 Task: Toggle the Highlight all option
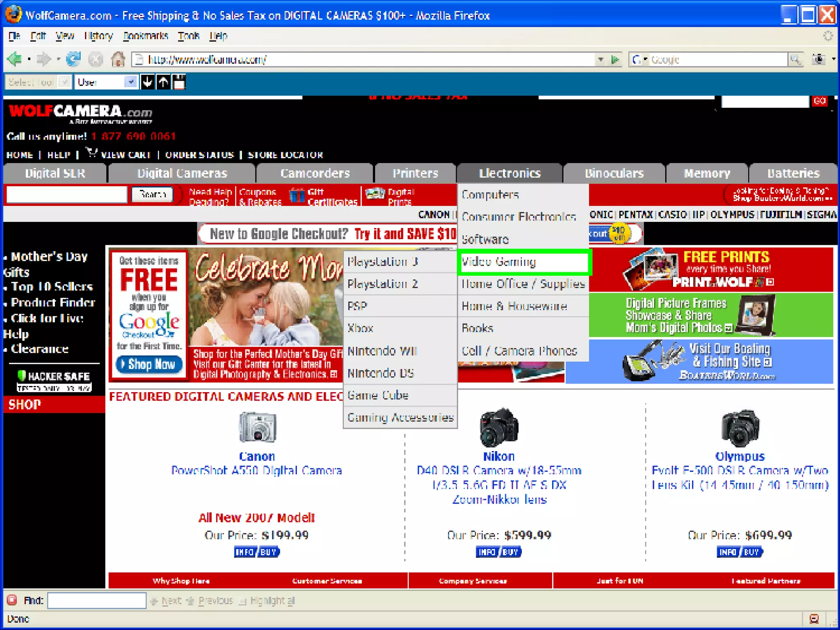267,601
